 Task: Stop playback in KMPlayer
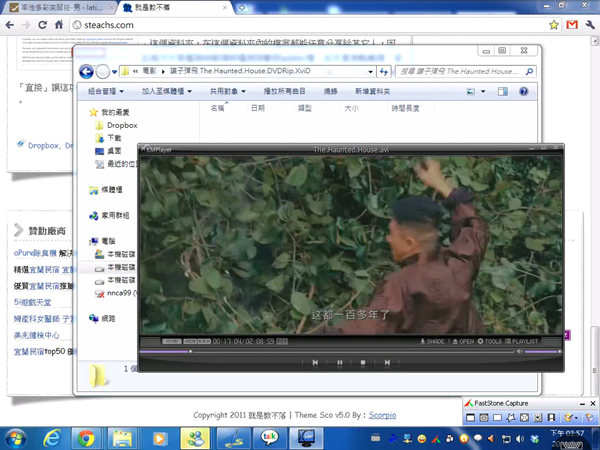click(362, 362)
